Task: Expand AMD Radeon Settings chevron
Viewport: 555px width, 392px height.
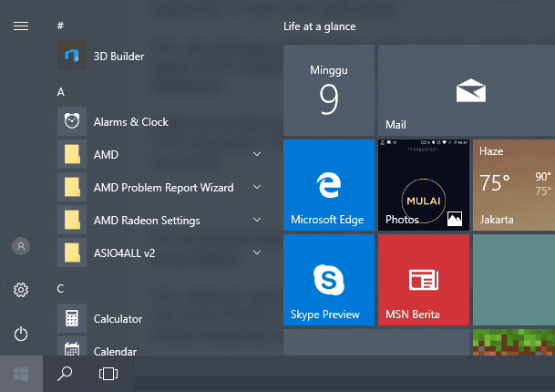Action: [257, 220]
